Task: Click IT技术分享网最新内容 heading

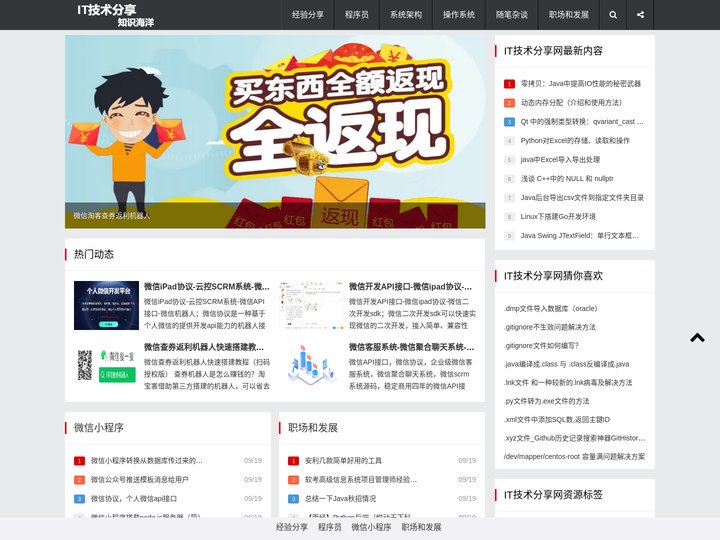Action: pyautogui.click(x=553, y=51)
